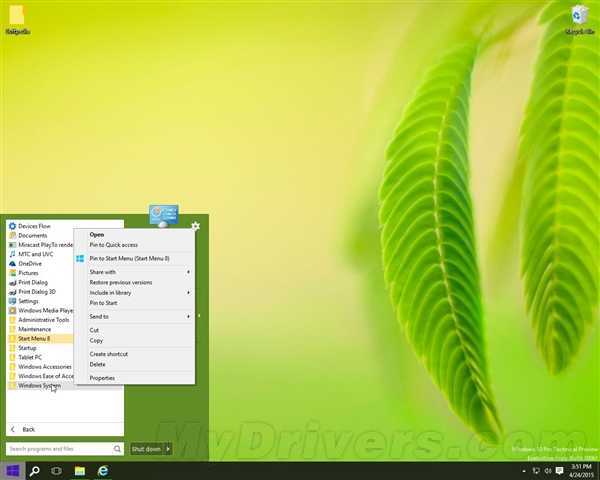The width and height of the screenshot is (600, 480).
Task: Open Task View on the taskbar
Action: (56, 471)
